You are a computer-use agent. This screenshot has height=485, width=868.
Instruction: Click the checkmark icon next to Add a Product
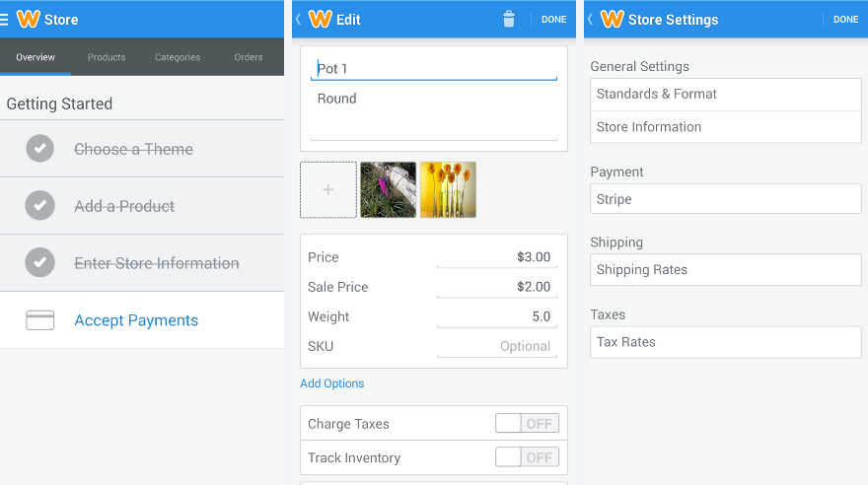point(39,206)
